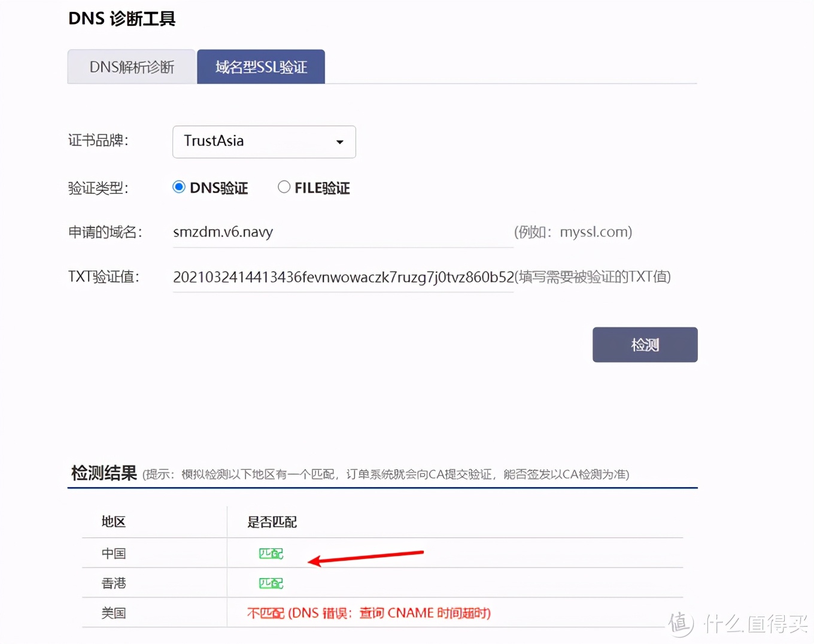Click the red 不匹配 error text for 美国
The width and height of the screenshot is (814, 644).
pos(367,612)
